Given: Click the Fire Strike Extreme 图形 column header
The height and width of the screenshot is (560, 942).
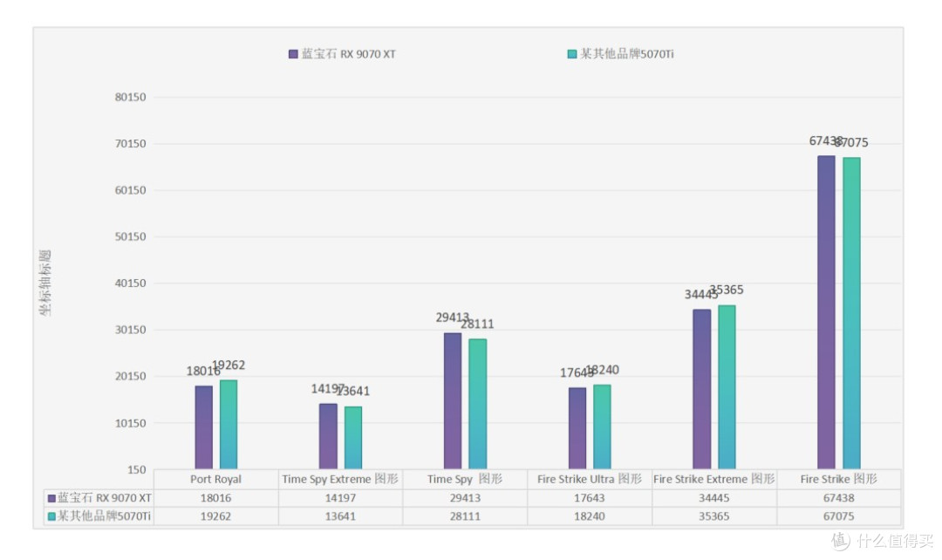Looking at the screenshot, I should pyautogui.click(x=713, y=480).
